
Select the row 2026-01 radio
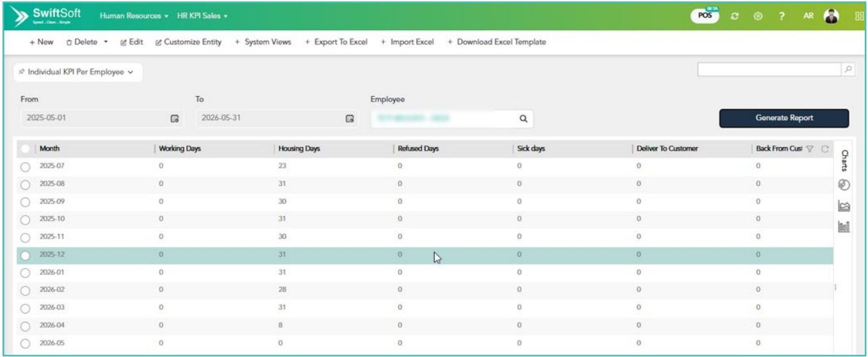[26, 273]
